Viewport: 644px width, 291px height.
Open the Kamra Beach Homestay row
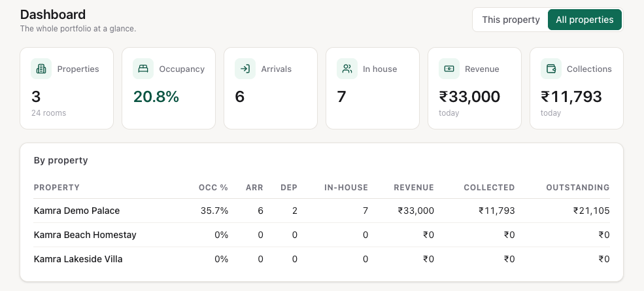point(322,235)
